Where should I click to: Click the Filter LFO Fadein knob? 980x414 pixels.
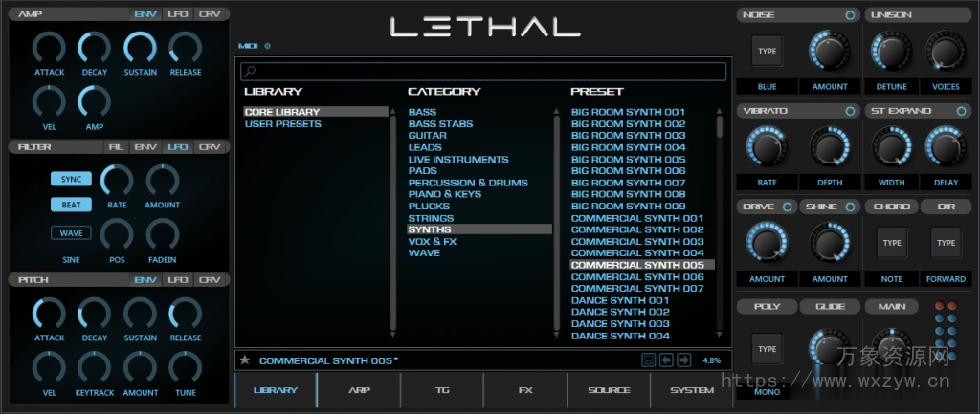(x=163, y=235)
